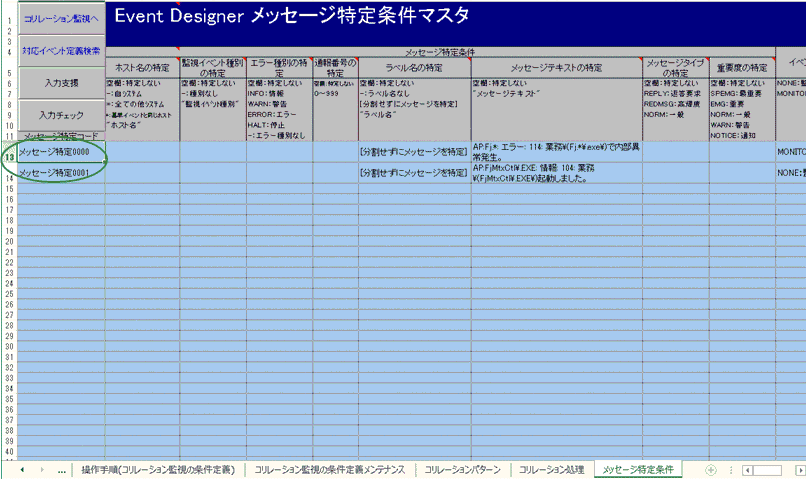The height and width of the screenshot is (479, 806).
Task: Select cell メッセージ特定0001
Action: click(x=61, y=173)
